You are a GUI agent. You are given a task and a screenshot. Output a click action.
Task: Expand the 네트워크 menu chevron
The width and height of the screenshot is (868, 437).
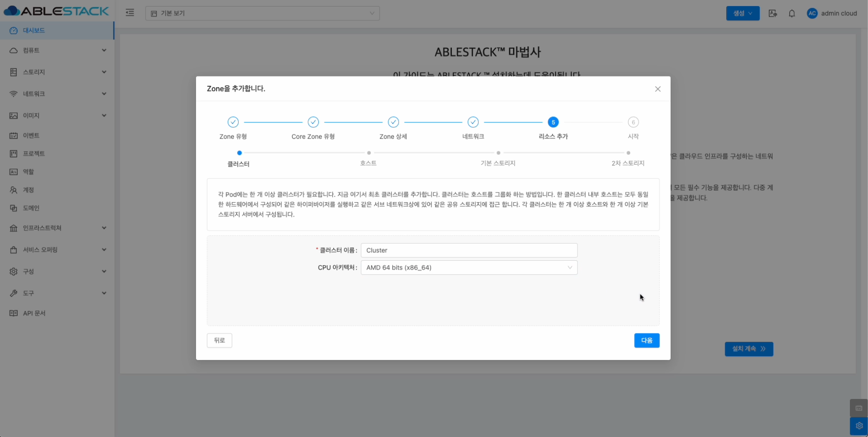104,94
